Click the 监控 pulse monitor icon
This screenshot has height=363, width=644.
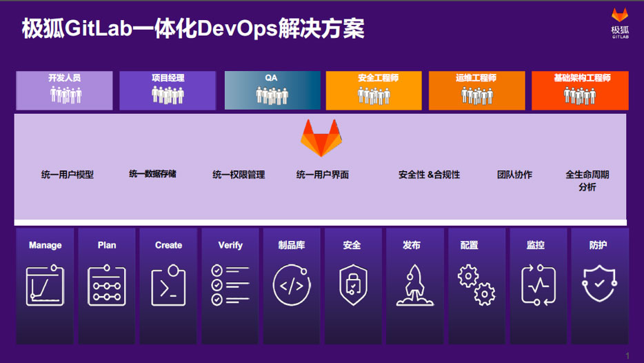(x=539, y=285)
